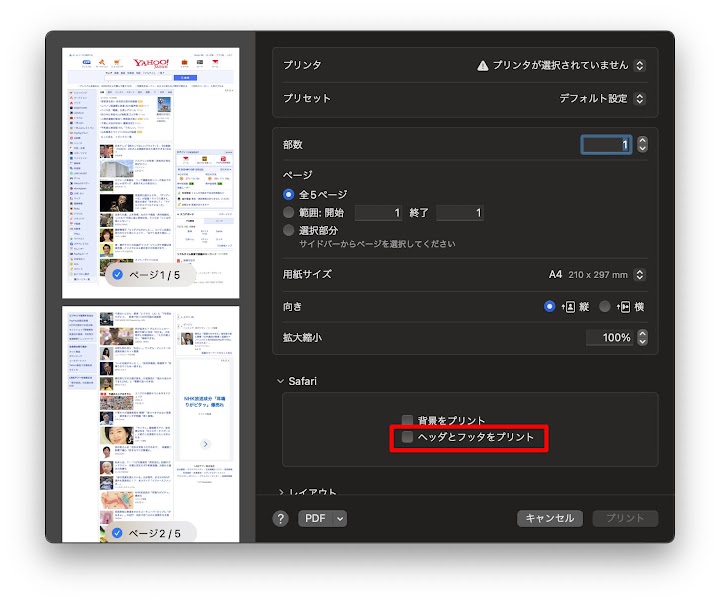The height and width of the screenshot is (603, 720).
Task: Click the range start page field
Action: (378, 213)
